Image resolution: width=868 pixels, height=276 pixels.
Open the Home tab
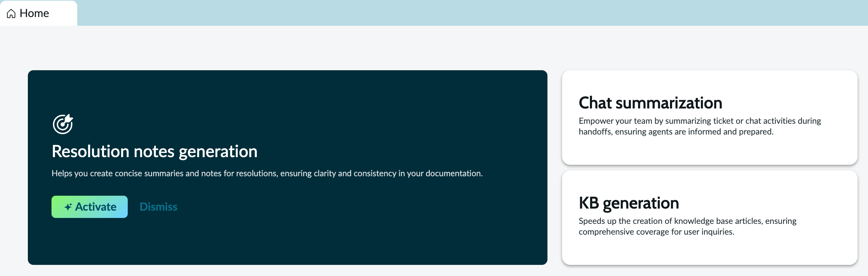38,13
